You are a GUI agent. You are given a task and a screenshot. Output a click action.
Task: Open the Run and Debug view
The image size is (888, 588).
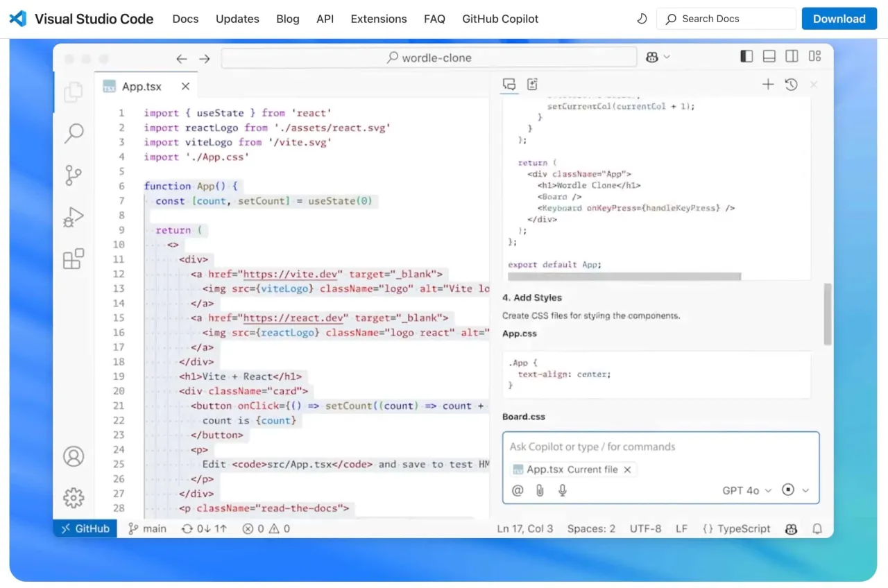point(74,217)
